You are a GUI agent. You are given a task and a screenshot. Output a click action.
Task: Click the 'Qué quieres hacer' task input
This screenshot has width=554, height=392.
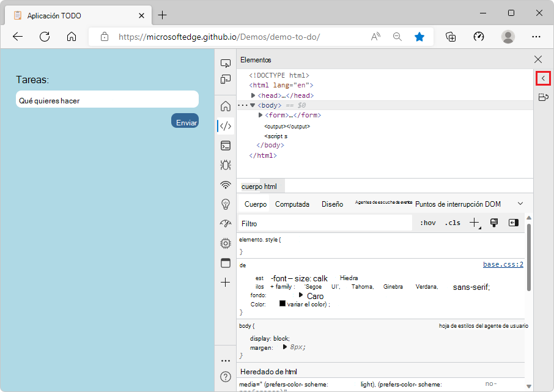(107, 99)
